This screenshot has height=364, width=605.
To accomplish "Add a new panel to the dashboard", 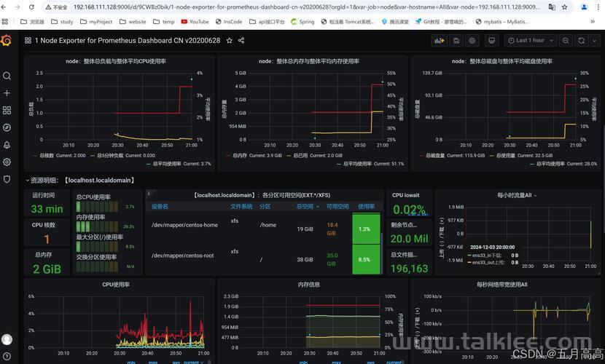I will [439, 41].
